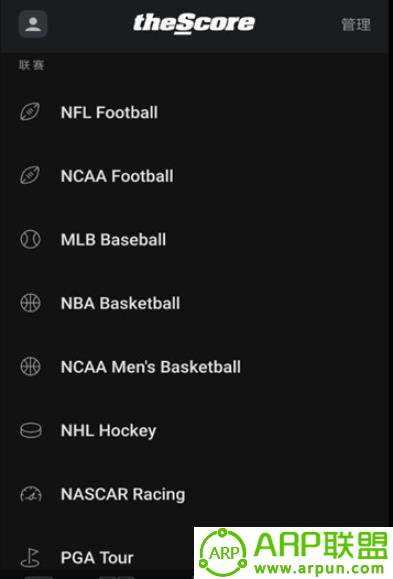Click the ARP联盟 watermark link
The width and height of the screenshot is (393, 579).
click(293, 553)
